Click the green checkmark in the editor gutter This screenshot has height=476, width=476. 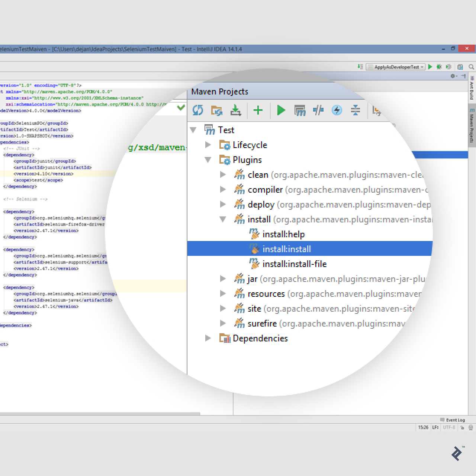pyautogui.click(x=180, y=108)
